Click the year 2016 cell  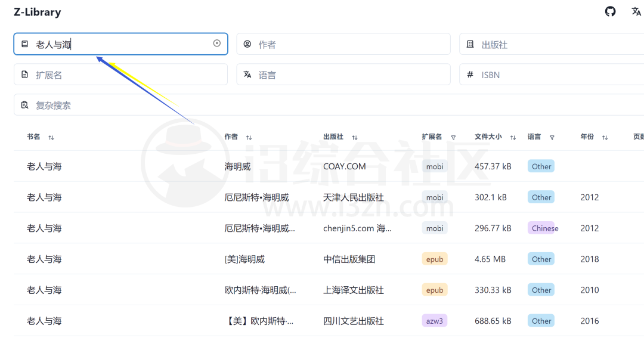point(590,321)
